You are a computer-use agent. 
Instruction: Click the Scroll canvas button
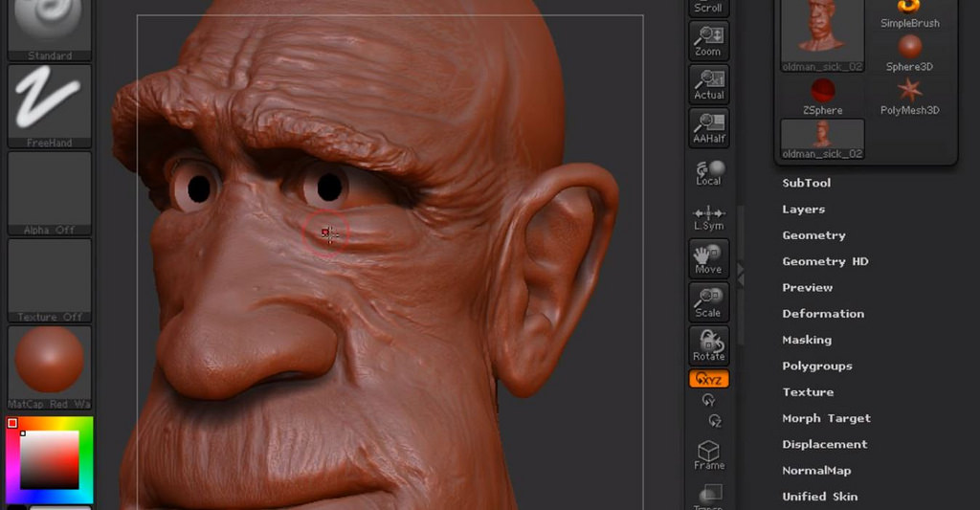tap(709, 8)
